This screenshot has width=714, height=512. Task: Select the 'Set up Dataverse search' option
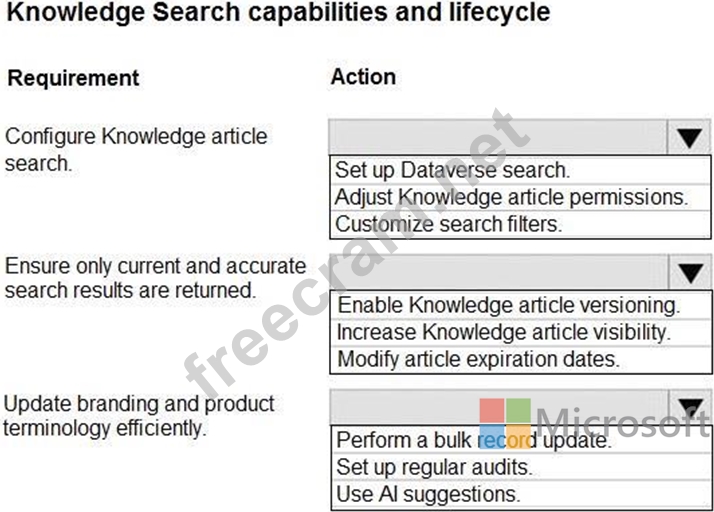point(452,170)
